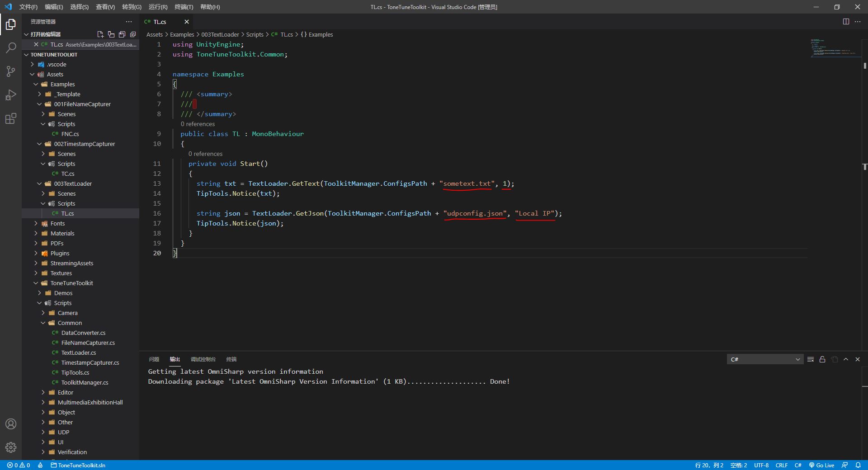
Task: Open TextLoader.cs in the explorer
Action: click(79, 352)
